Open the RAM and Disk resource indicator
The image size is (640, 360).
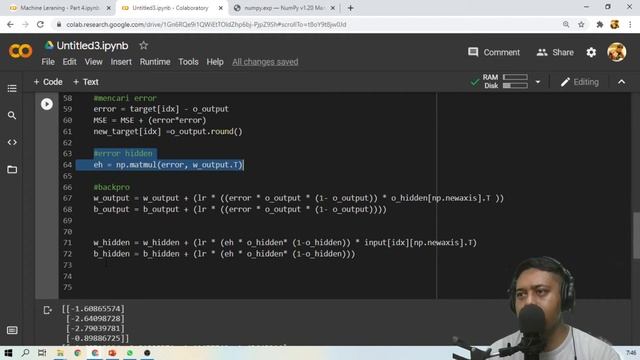pos(505,82)
